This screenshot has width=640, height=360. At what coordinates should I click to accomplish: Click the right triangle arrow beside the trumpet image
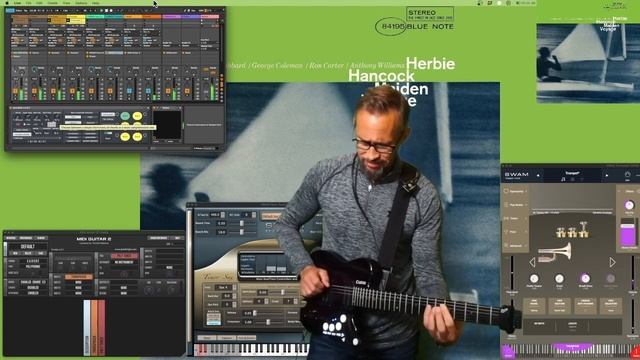tap(612, 262)
